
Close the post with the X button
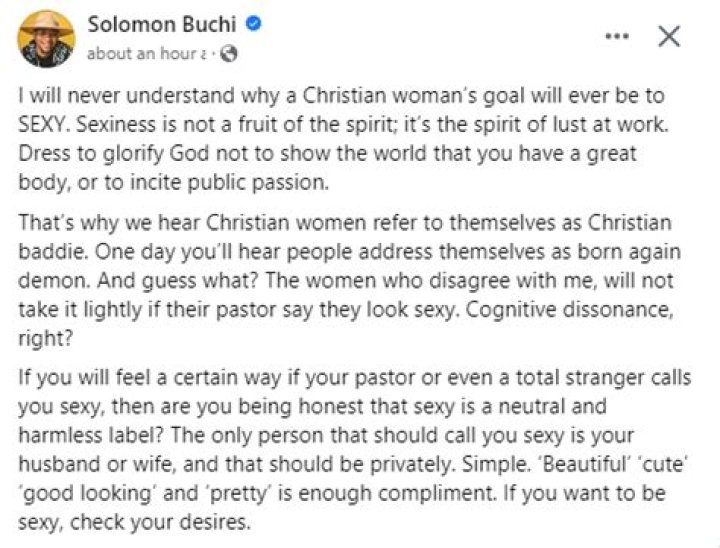[x=668, y=37]
